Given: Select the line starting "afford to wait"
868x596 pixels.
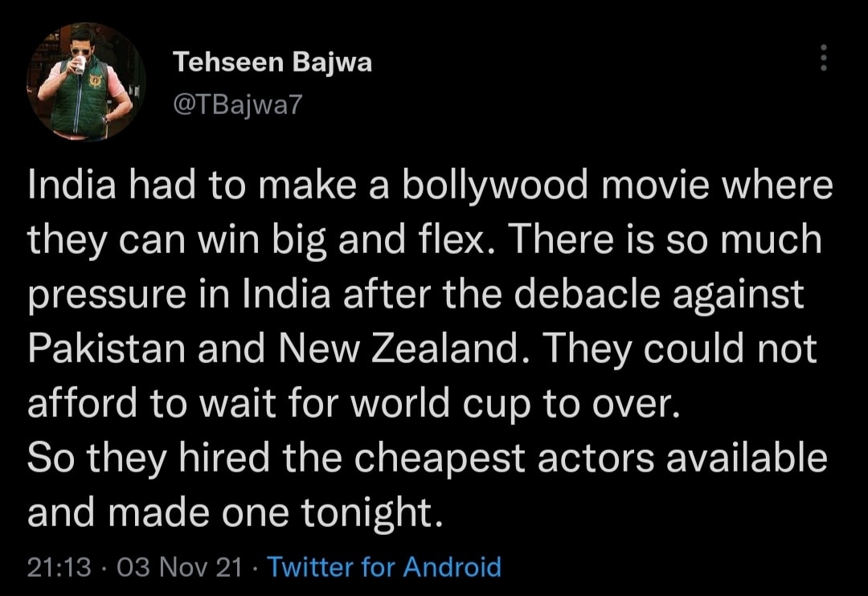Looking at the screenshot, I should pos(353,404).
